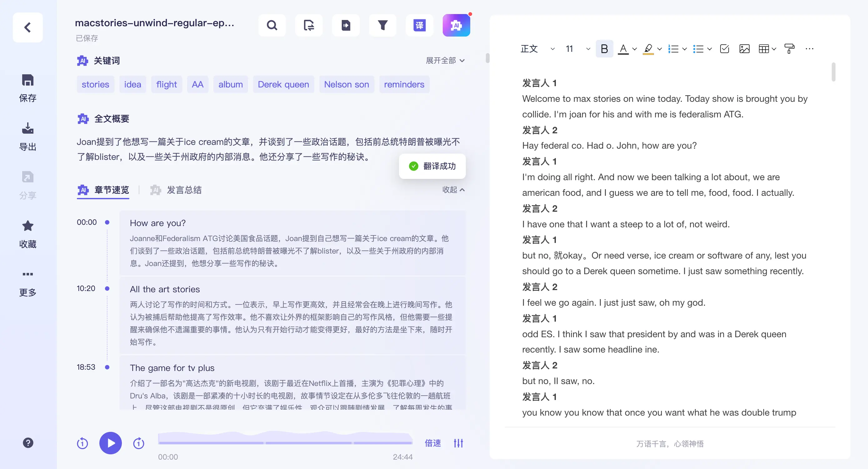Click the back arrow button
The width and height of the screenshot is (868, 469).
click(x=27, y=27)
